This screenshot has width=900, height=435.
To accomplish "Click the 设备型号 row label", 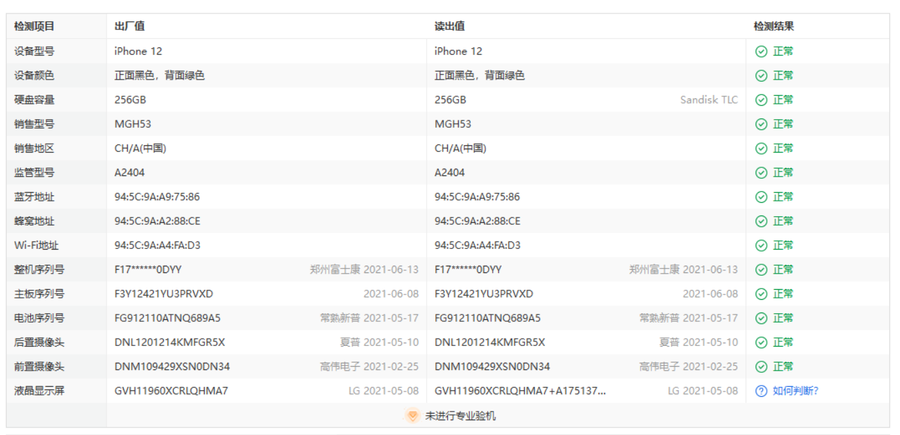I will [34, 51].
